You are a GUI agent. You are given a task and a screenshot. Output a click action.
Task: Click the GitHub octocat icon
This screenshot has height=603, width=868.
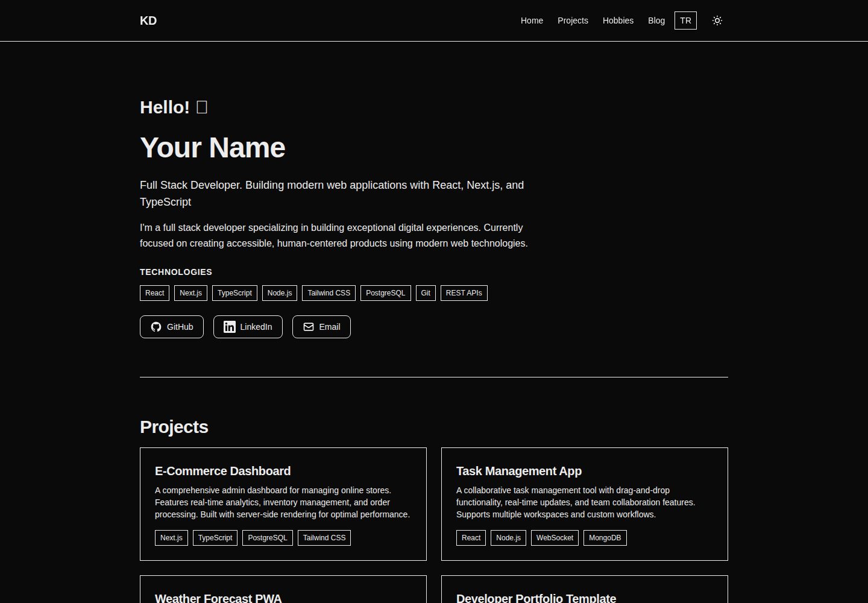[x=156, y=327]
